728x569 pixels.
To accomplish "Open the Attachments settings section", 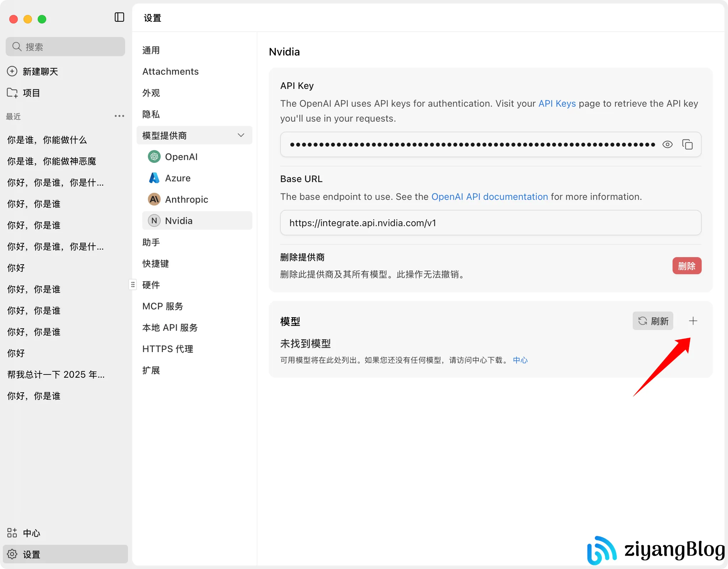I will click(x=171, y=71).
